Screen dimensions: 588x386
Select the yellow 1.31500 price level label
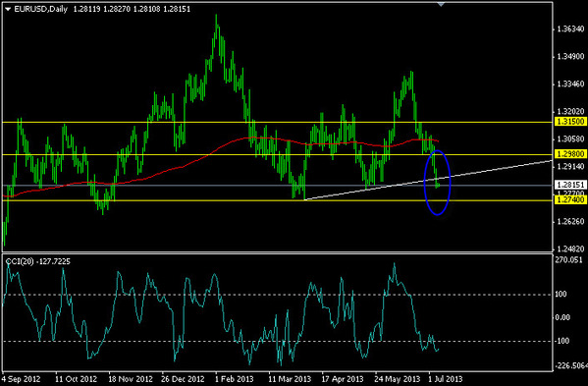[x=570, y=122]
